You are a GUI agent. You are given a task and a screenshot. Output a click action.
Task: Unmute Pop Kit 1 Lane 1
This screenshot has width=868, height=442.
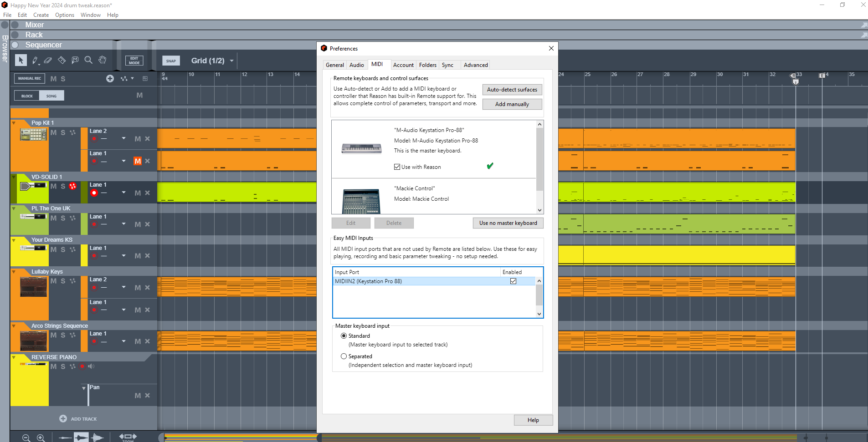138,161
